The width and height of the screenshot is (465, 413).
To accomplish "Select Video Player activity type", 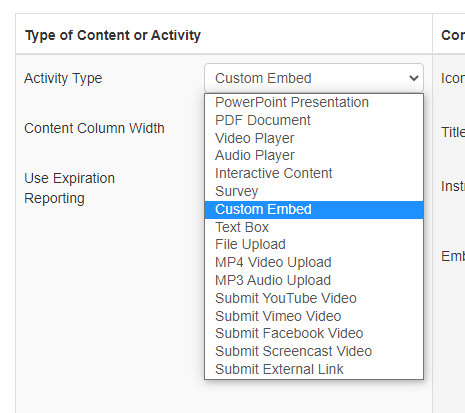I will [314, 138].
